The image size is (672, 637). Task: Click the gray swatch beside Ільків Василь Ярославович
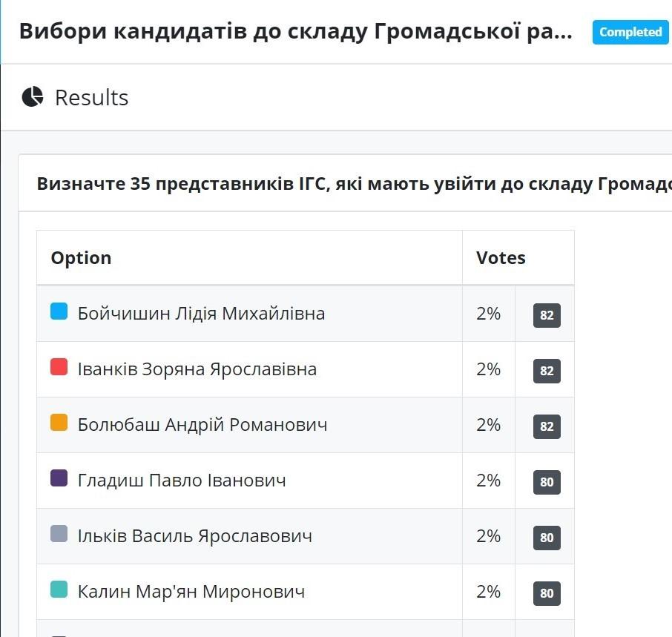[x=59, y=534]
